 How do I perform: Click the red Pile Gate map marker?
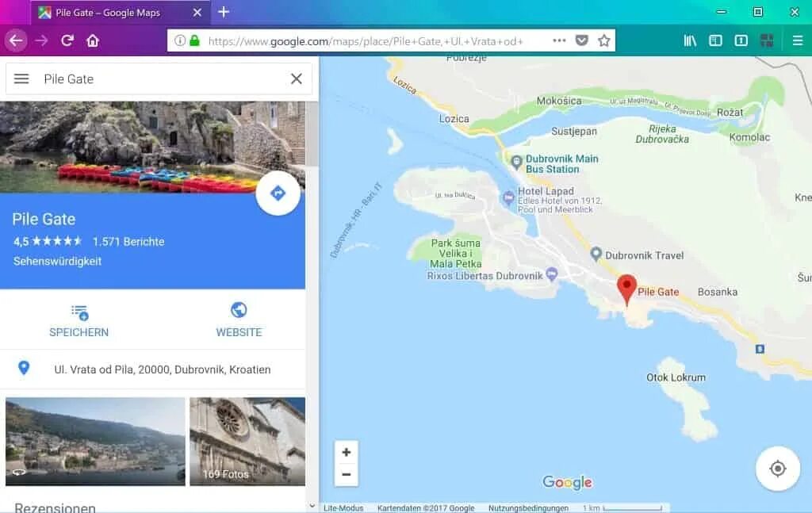(x=626, y=290)
